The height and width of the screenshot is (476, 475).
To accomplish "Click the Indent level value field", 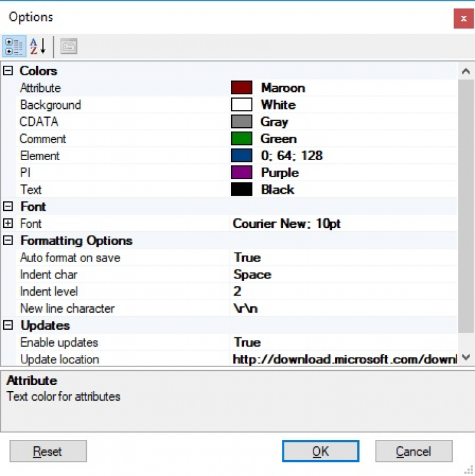I will pos(342,292).
